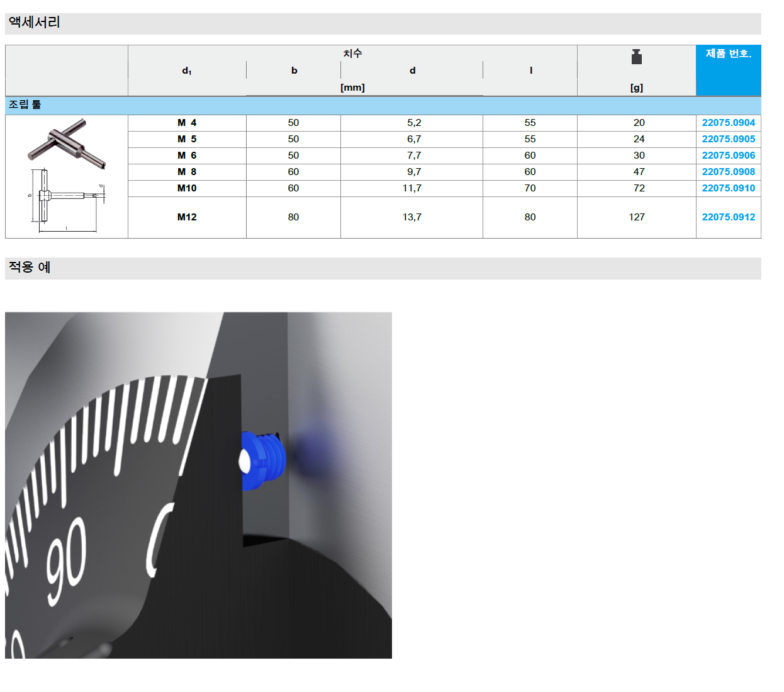Click weight value 72 in M10 row
Image resolution: width=784 pixels, height=692 pixels.
point(639,188)
